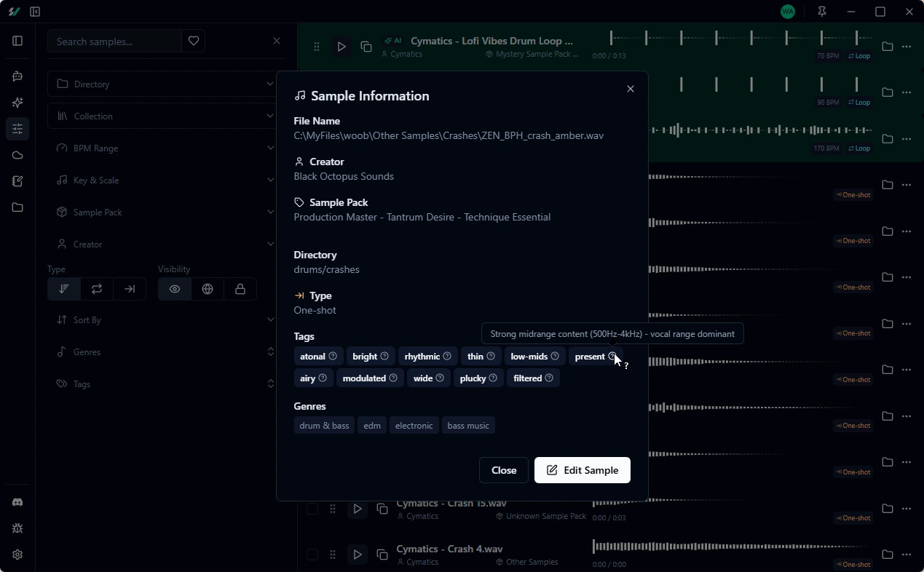Open the Key & Scale filter
Image resolution: width=924 pixels, height=572 pixels.
(x=162, y=180)
